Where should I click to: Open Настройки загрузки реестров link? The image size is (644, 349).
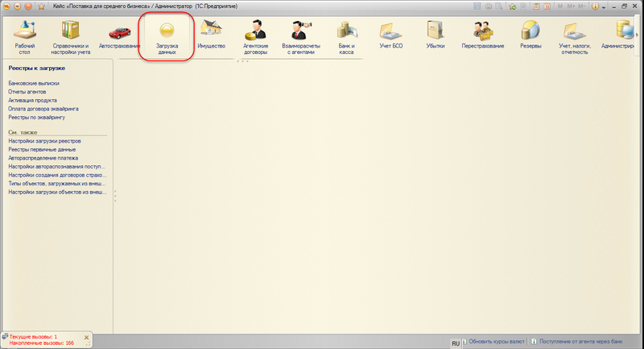(44, 140)
